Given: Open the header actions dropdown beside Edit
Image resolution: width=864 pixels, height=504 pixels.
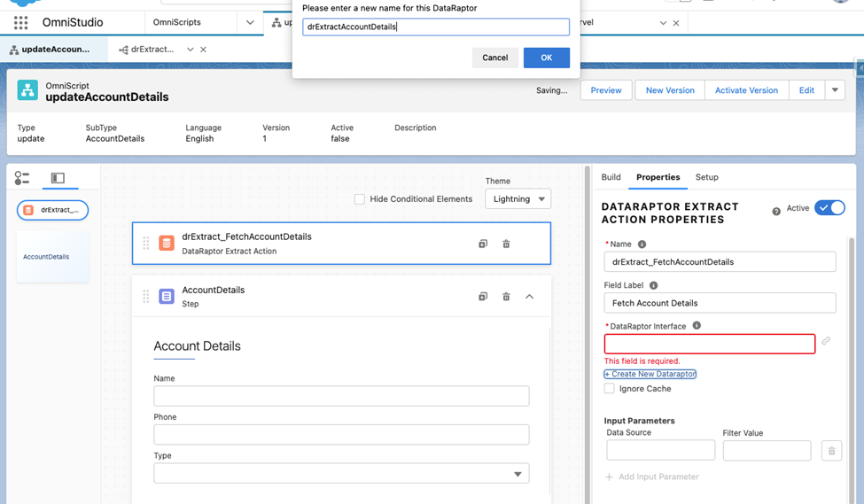Looking at the screenshot, I should (x=835, y=90).
